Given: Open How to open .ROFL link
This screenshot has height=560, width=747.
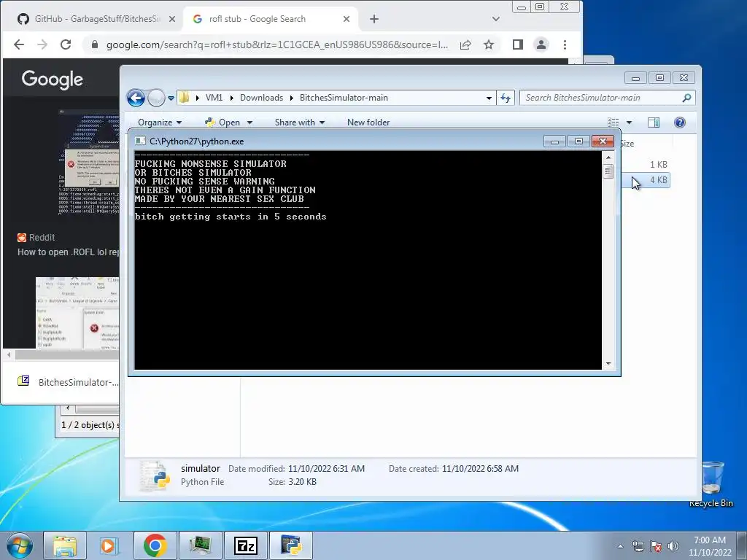Looking at the screenshot, I should pyautogui.click(x=68, y=252).
